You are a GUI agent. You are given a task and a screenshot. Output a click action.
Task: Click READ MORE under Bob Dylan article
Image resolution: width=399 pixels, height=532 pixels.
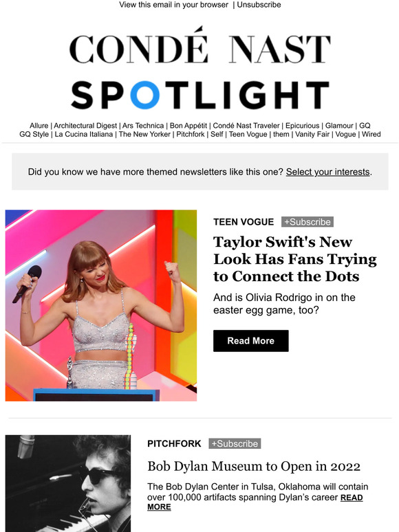pos(255,502)
